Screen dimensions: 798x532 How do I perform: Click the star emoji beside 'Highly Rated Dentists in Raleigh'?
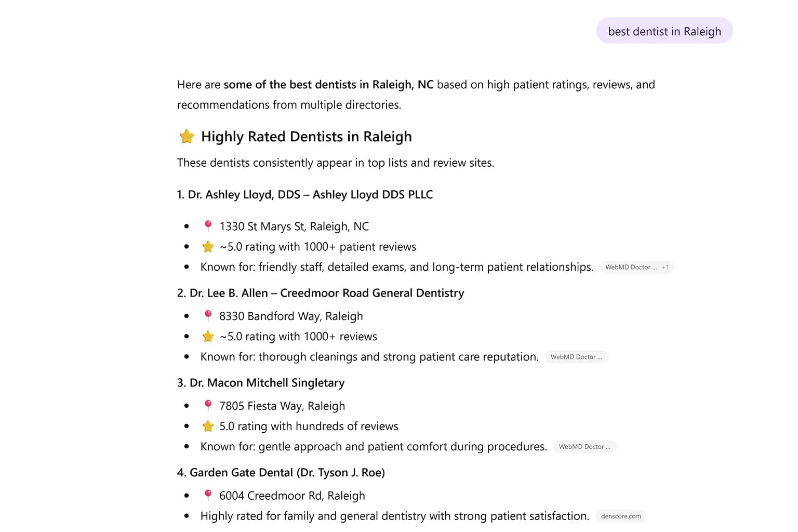point(187,136)
